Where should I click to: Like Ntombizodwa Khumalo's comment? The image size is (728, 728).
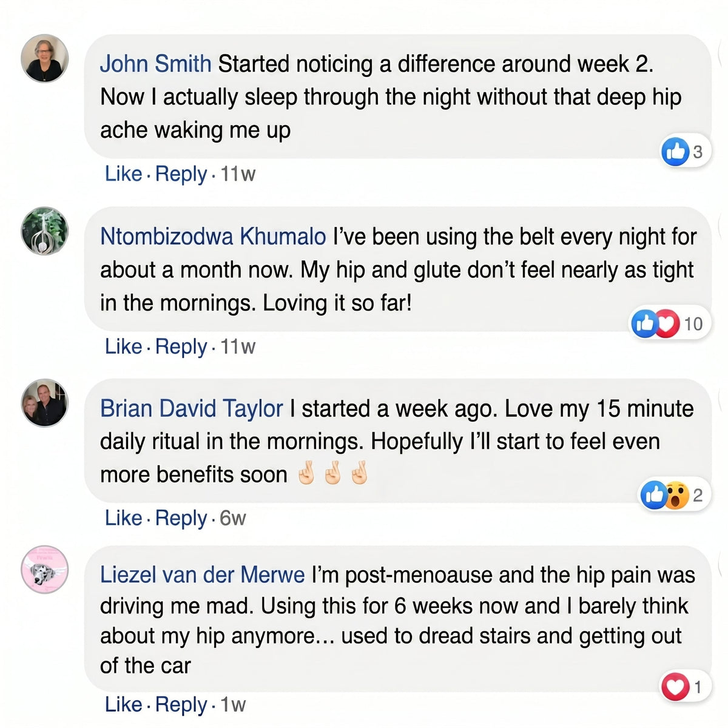click(123, 346)
